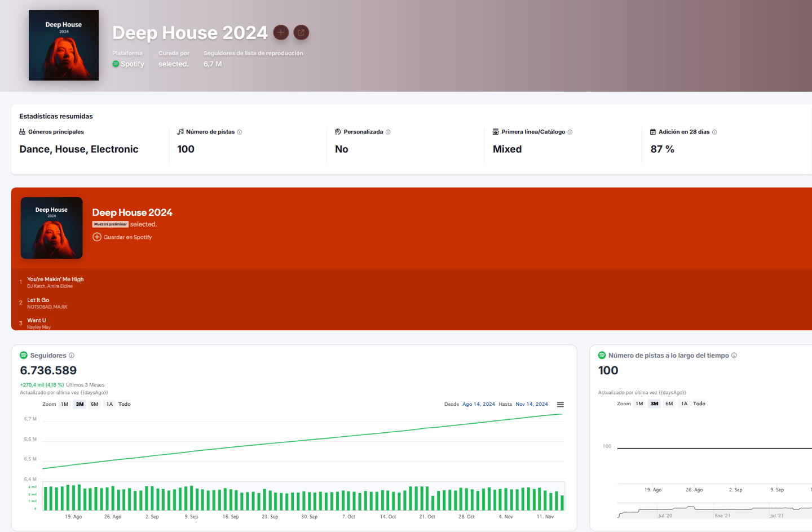Click the catalog icon beside Primera línea/Catálogo
The width and height of the screenshot is (812, 532).
[496, 132]
